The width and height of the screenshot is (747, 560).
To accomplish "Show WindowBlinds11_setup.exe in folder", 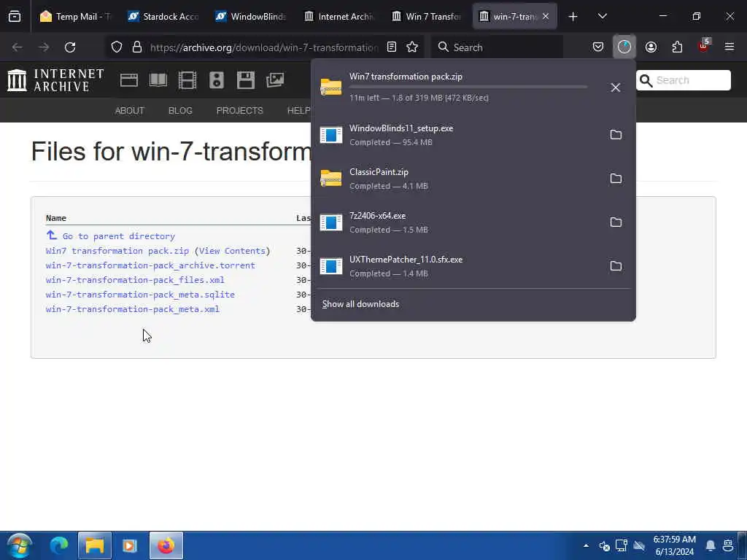I will coord(616,135).
